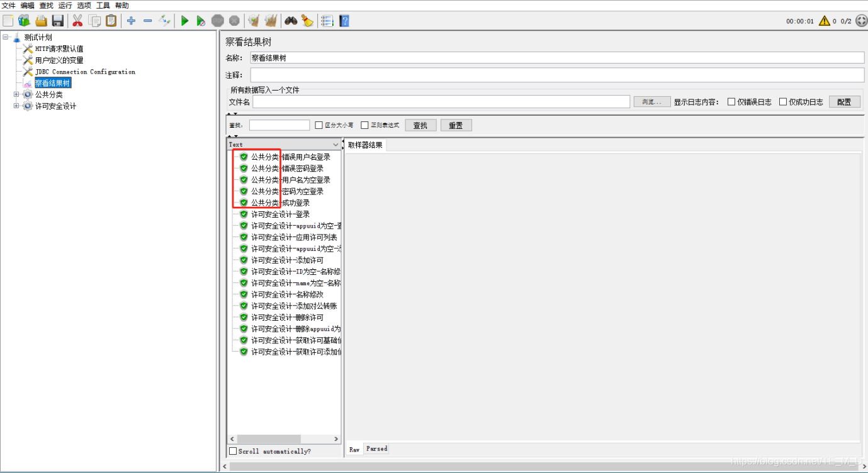The width and height of the screenshot is (868, 473).
Task: Expand the 公共分类 thread group
Action: (16, 94)
